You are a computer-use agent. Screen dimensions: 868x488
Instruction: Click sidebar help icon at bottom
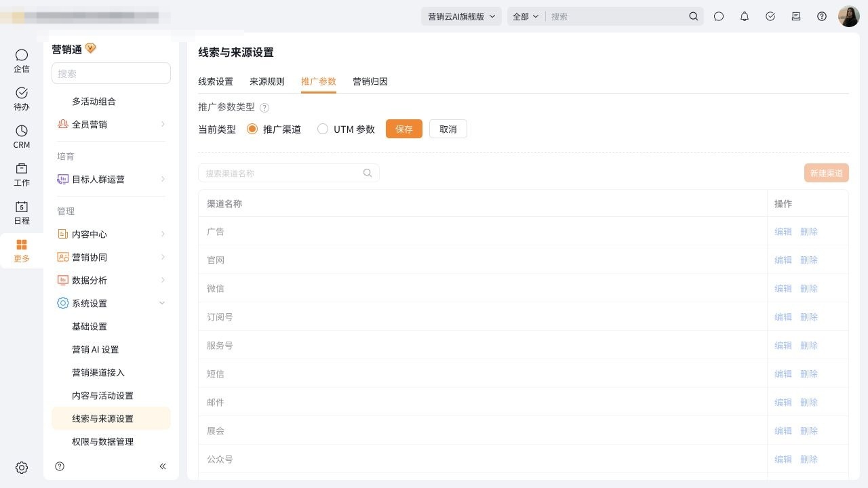pos(60,466)
